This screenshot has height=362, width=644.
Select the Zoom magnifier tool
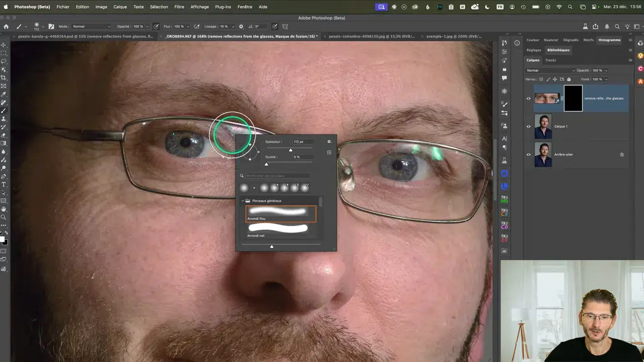4,217
